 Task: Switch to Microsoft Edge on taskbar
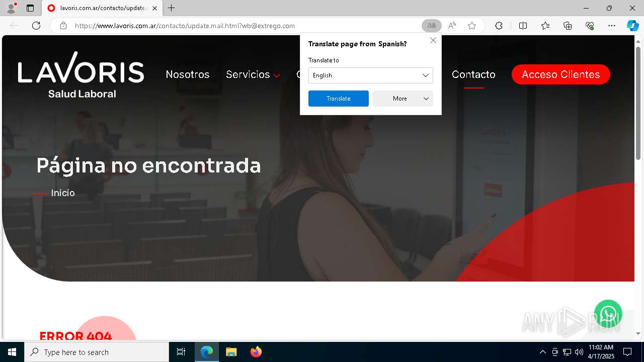point(207,352)
